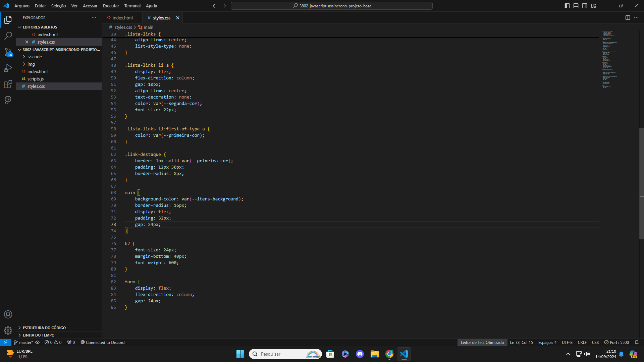Click the command center search box
Viewport: 644px width, 362px height.
(x=331, y=6)
